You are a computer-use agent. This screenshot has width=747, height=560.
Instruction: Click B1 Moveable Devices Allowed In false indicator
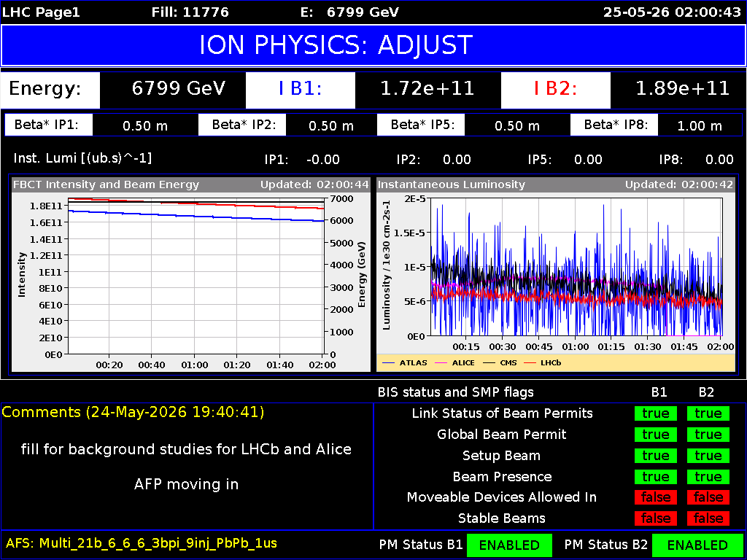656,497
